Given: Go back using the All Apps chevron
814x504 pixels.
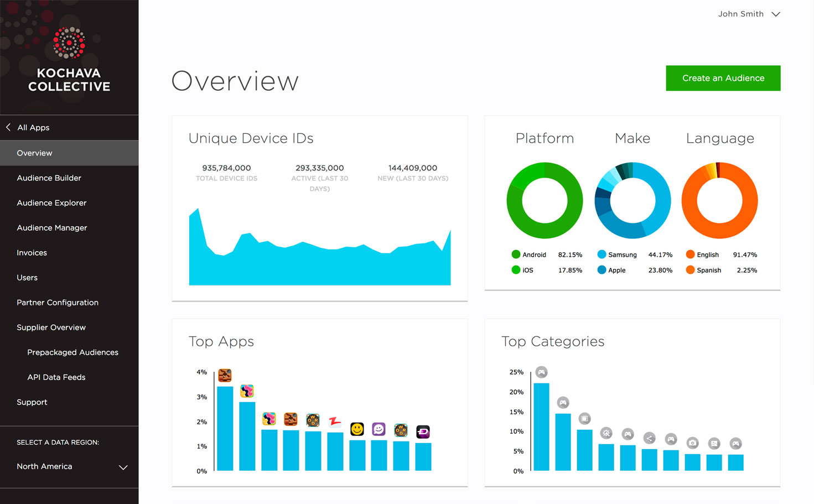Looking at the screenshot, I should [x=8, y=127].
